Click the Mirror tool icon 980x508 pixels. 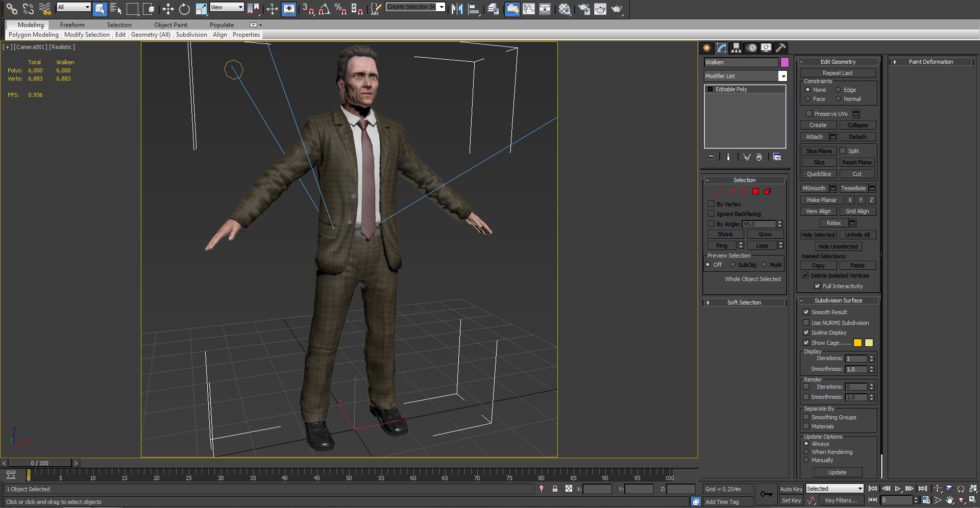pyautogui.click(x=457, y=8)
